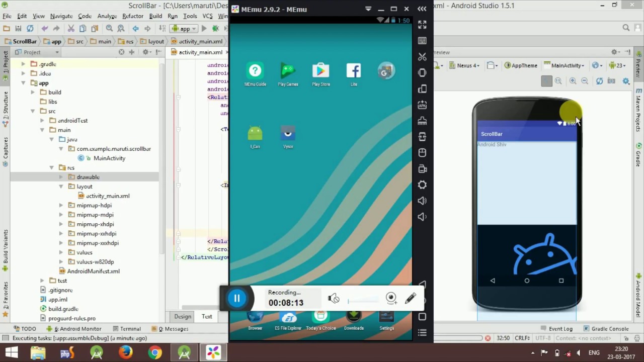Screen dimensions: 644x362
Task: Select AndroidManifest.xml in project tree
Action: click(x=93, y=271)
